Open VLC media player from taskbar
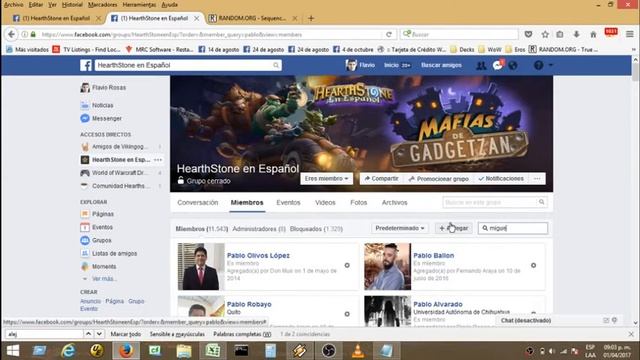Viewport: 640px width, 360px height. pos(358,351)
